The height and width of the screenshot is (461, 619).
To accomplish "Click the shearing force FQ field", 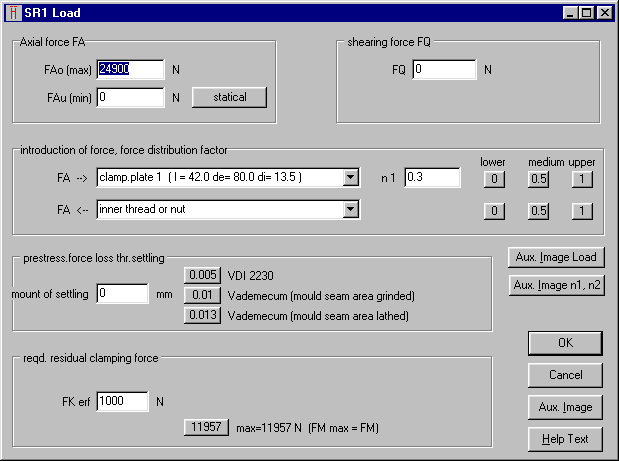I will (443, 70).
